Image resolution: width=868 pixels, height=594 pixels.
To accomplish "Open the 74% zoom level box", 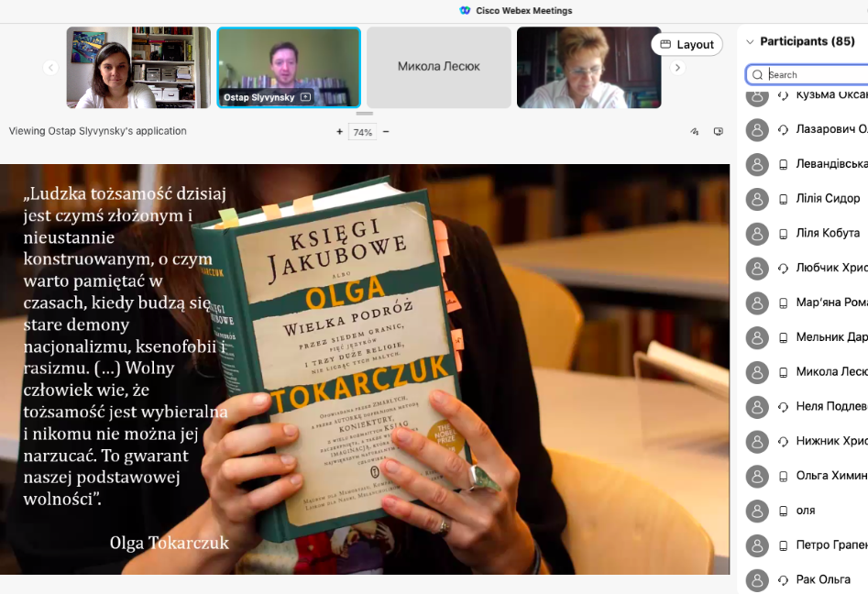I will [x=363, y=132].
